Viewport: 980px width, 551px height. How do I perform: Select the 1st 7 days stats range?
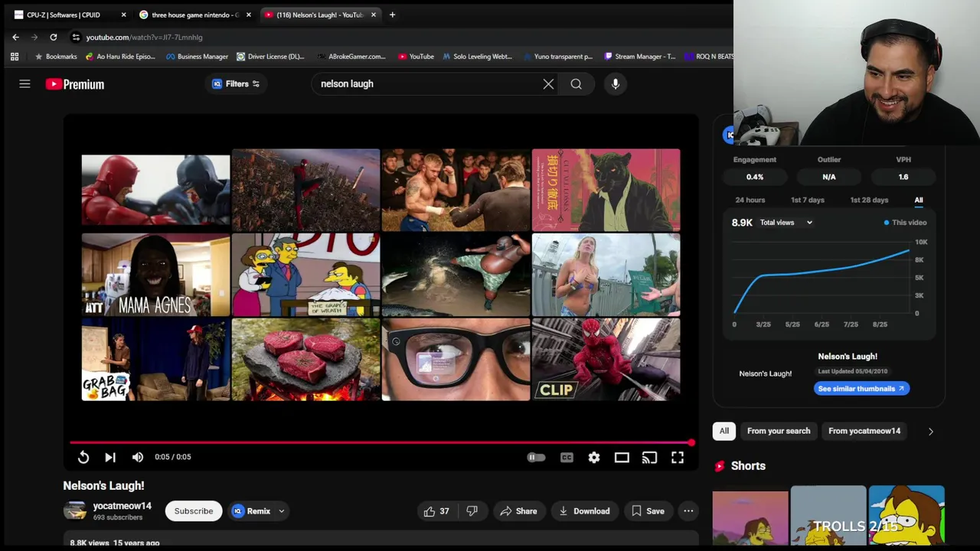[808, 200]
